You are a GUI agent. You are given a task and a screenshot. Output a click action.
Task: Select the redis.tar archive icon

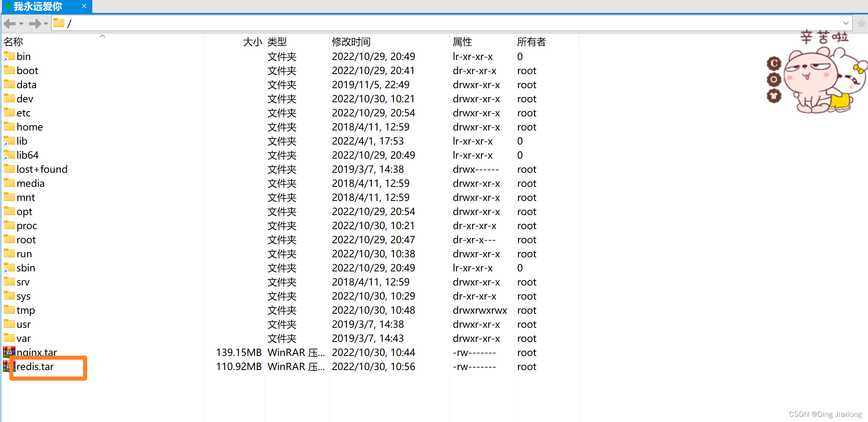[9, 366]
